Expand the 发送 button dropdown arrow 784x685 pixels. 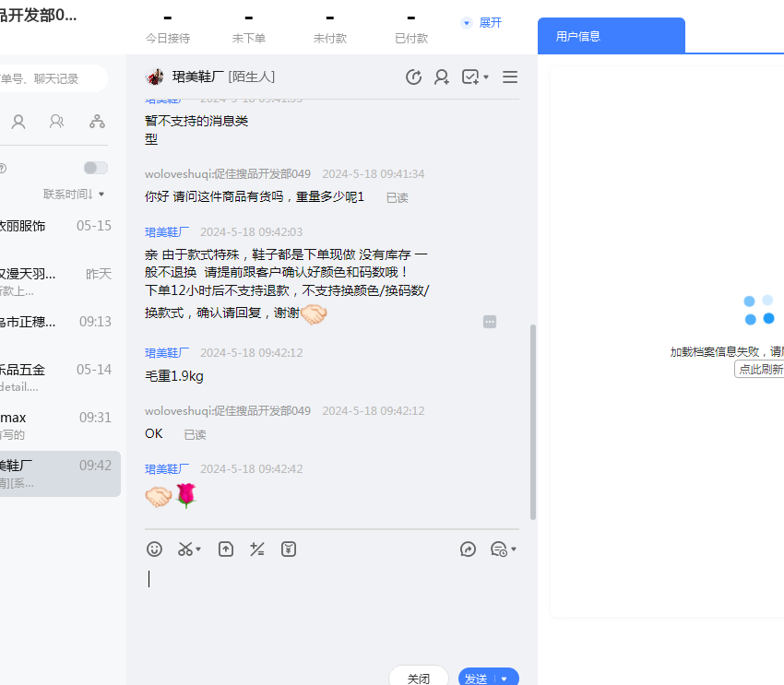(505, 679)
